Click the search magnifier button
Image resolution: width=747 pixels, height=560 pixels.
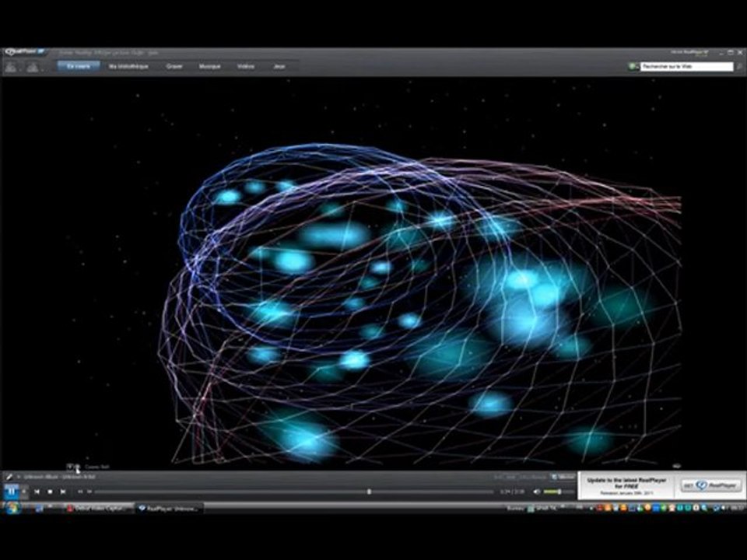739,67
